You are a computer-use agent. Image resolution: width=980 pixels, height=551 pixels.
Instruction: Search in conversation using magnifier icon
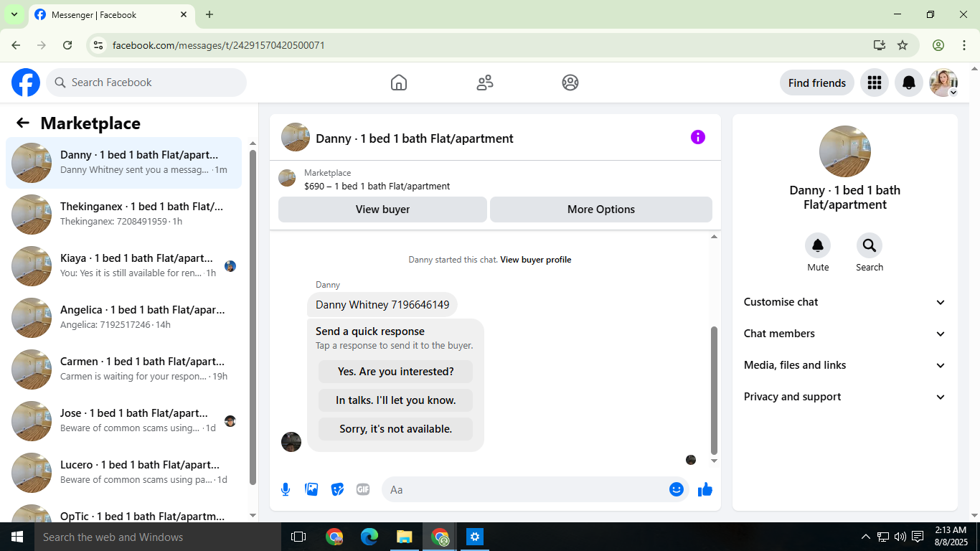pyautogui.click(x=870, y=246)
